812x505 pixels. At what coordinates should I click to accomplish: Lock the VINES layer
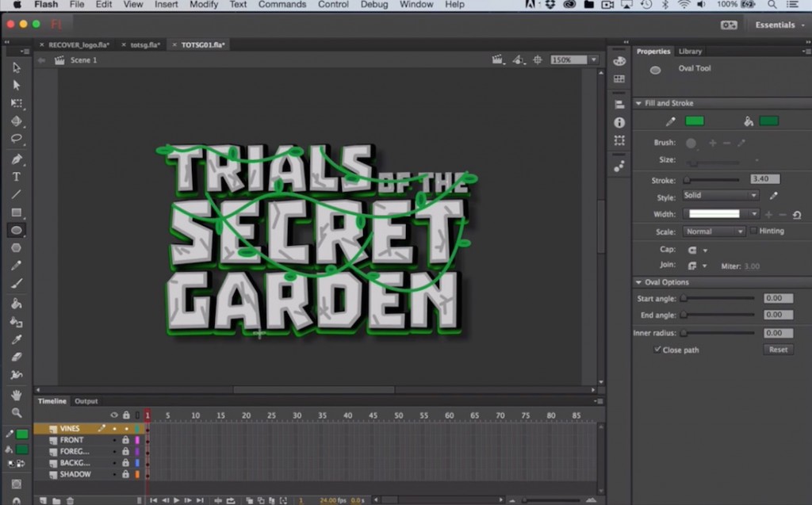click(x=126, y=428)
